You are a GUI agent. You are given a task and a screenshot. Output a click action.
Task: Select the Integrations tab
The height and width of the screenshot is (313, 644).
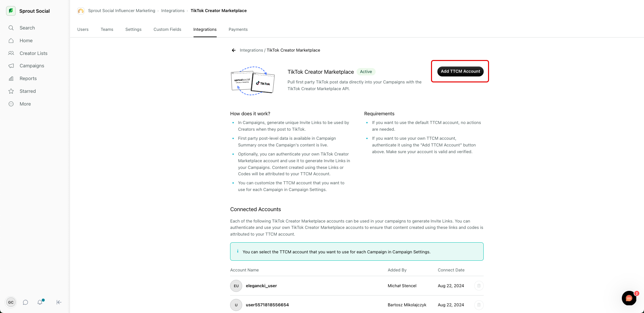pos(205,29)
